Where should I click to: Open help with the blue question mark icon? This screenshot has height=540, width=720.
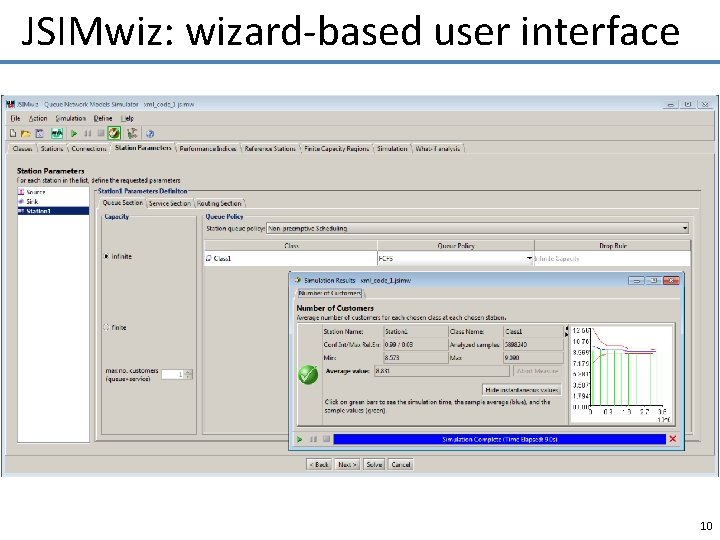point(150,134)
